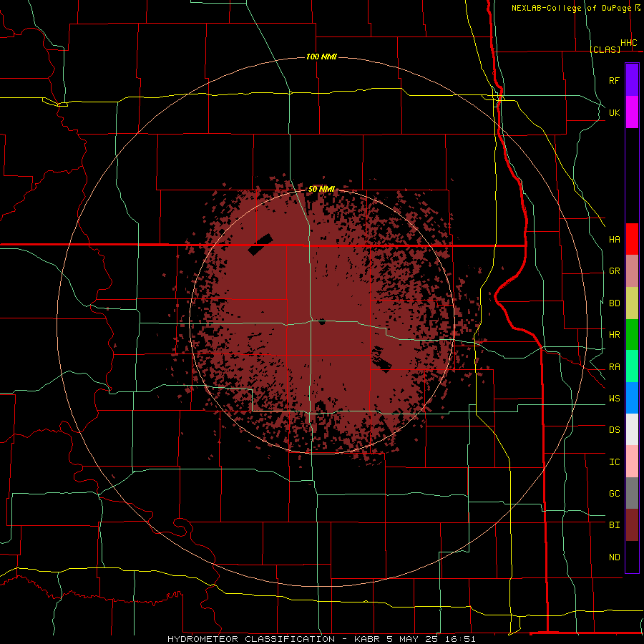This screenshot has height=644, width=644.
Task: Click the BD legend label
Action: click(614, 303)
